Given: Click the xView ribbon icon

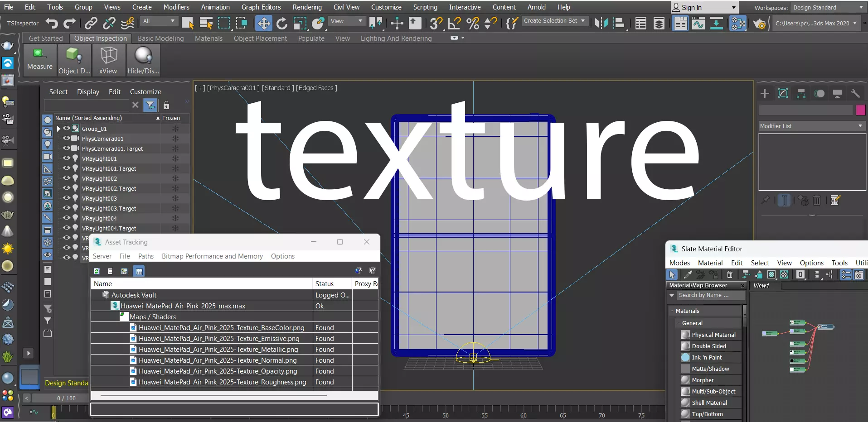Looking at the screenshot, I should (108, 59).
